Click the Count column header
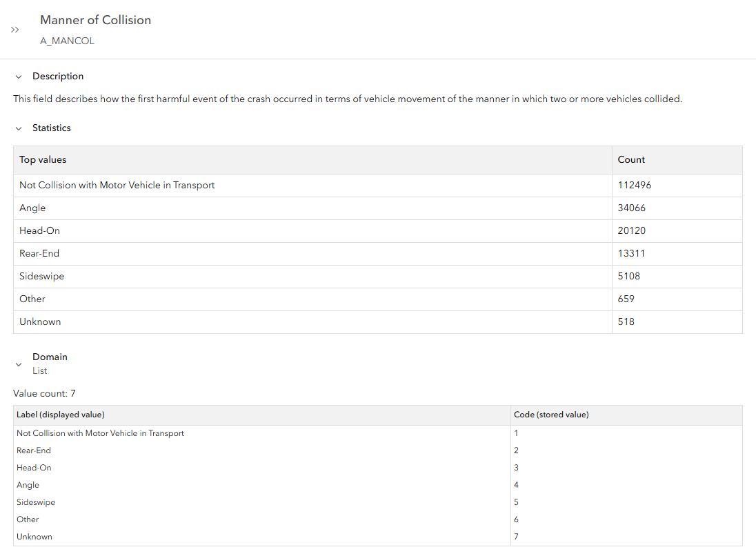 click(x=631, y=159)
